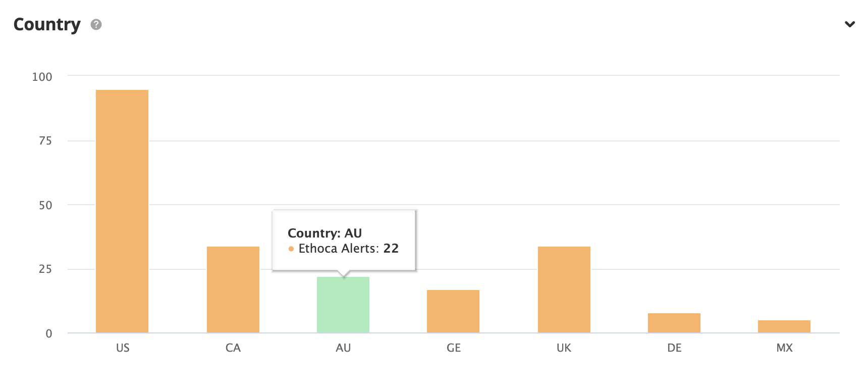The width and height of the screenshot is (868, 383).
Task: Click the AU x-axis label
Action: [x=343, y=348]
